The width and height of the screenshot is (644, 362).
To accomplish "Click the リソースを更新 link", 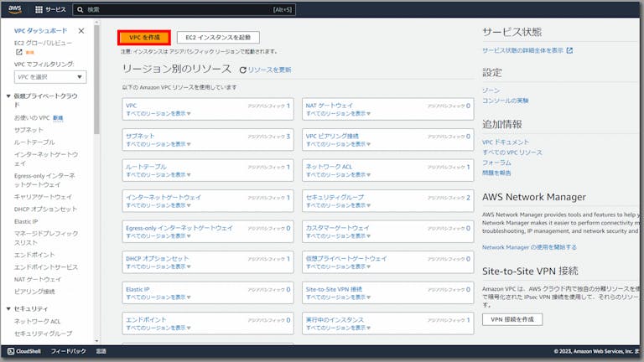I will pos(269,70).
